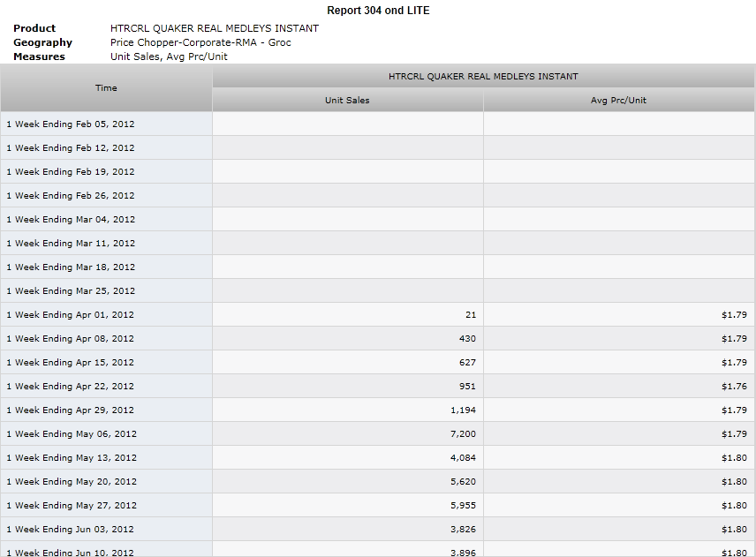Select unit sales value 5,955
The height and width of the screenshot is (557, 756).
point(464,506)
